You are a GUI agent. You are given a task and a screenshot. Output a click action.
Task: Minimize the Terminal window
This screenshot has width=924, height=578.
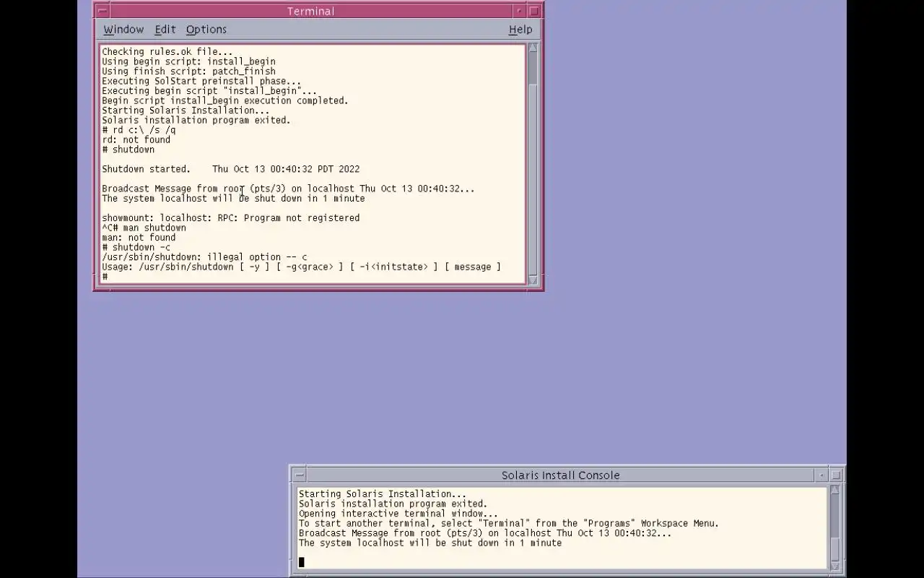[x=519, y=11]
